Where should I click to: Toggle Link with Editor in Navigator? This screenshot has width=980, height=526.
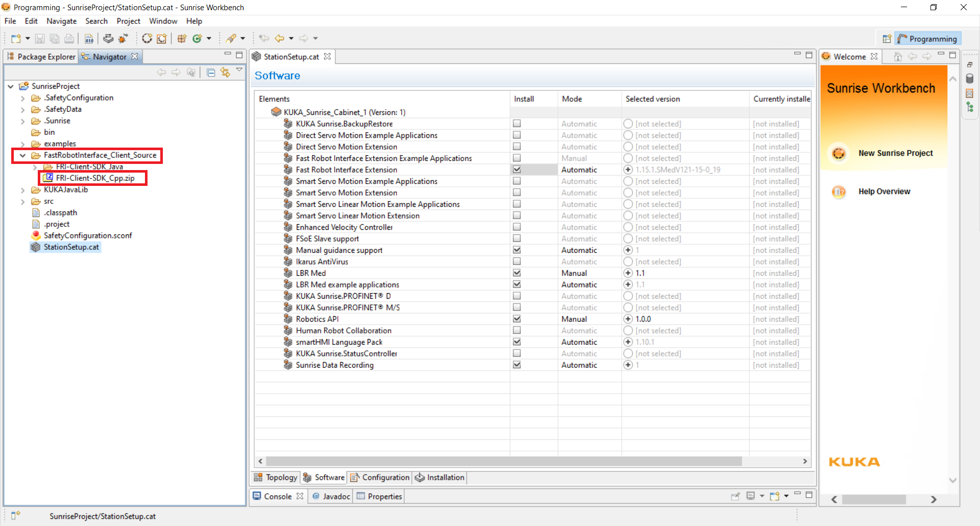coord(225,73)
